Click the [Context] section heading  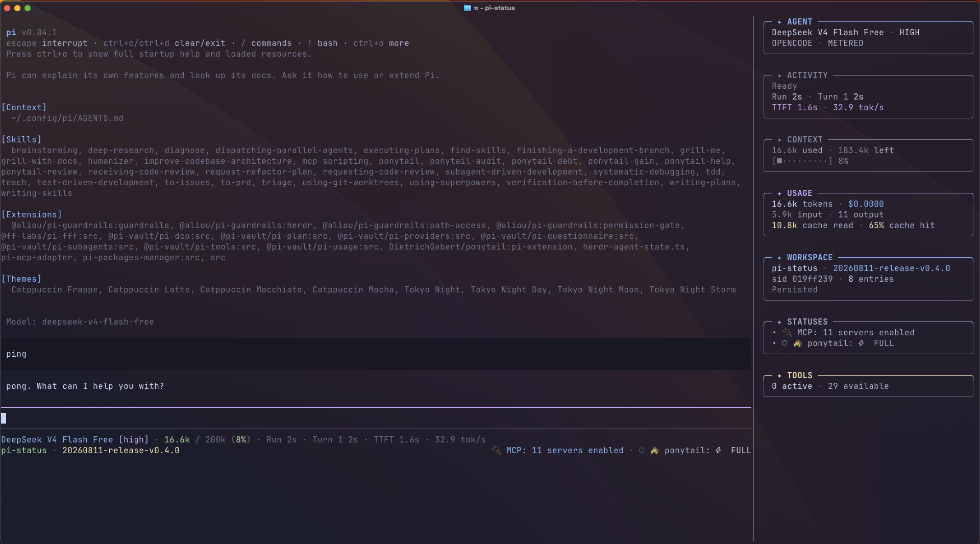[x=24, y=108]
